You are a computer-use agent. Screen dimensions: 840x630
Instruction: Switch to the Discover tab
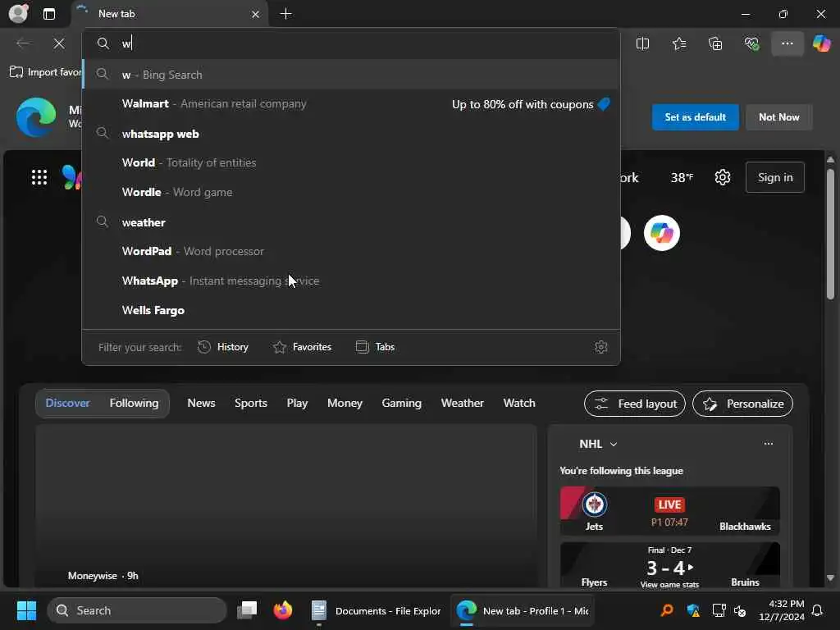[x=67, y=404]
